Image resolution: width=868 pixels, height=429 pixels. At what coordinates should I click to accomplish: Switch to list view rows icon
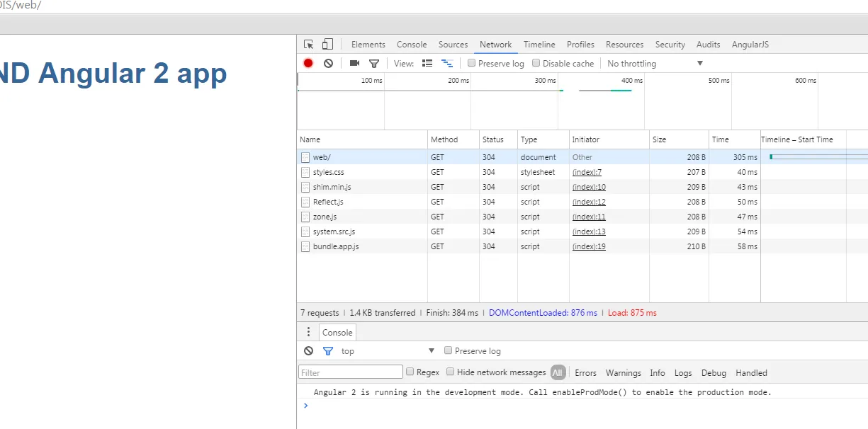[427, 63]
